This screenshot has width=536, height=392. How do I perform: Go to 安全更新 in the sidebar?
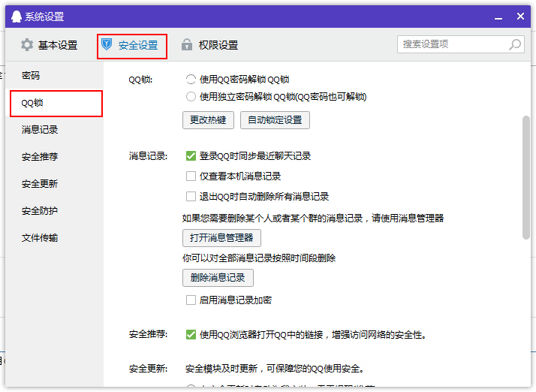(55, 184)
